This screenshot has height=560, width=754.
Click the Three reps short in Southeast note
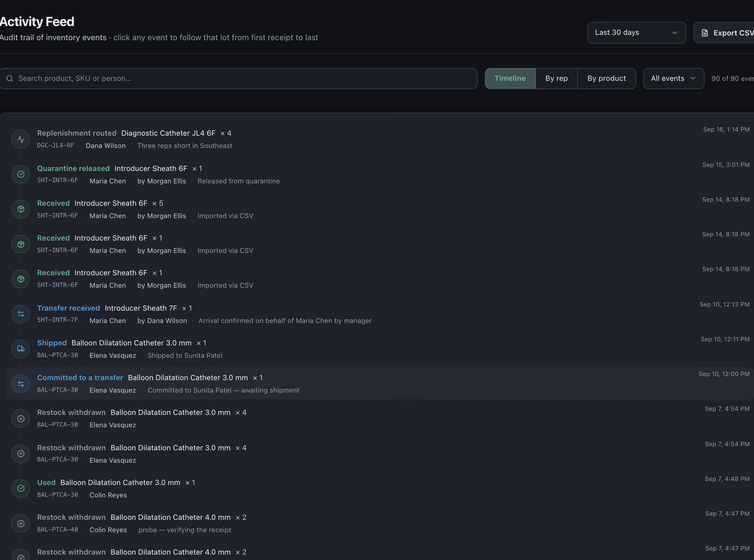(x=185, y=146)
